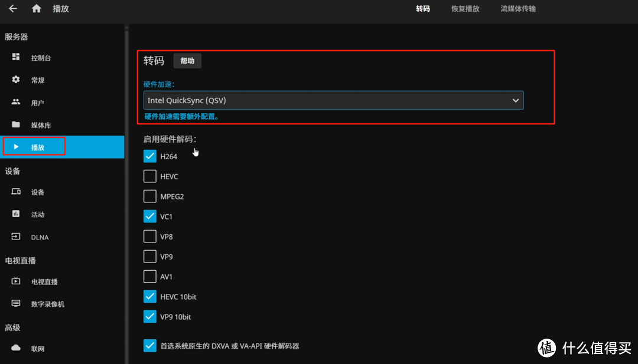The height and width of the screenshot is (364, 638).
Task: Open the 硬件加速 dropdown
Action: [x=334, y=100]
